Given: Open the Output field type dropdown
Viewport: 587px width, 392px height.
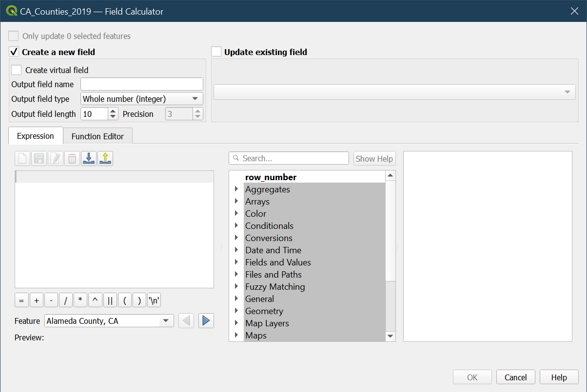Looking at the screenshot, I should coord(141,99).
